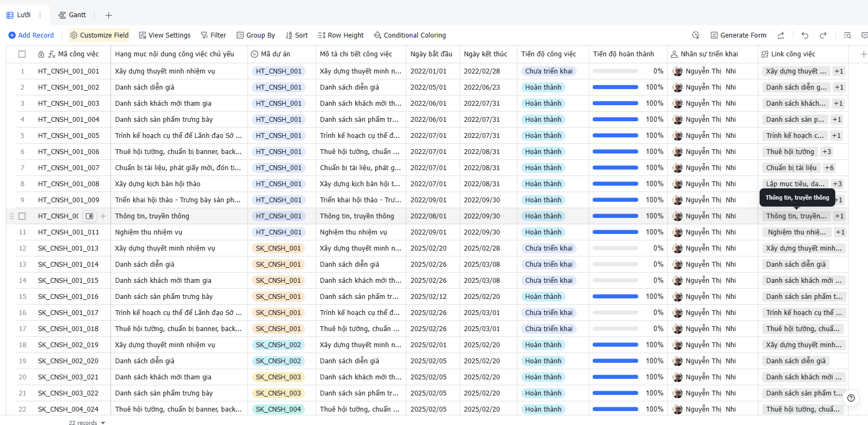Screen dimensions: 868x425
Task: Open the find records search icon
Action: point(847,35)
